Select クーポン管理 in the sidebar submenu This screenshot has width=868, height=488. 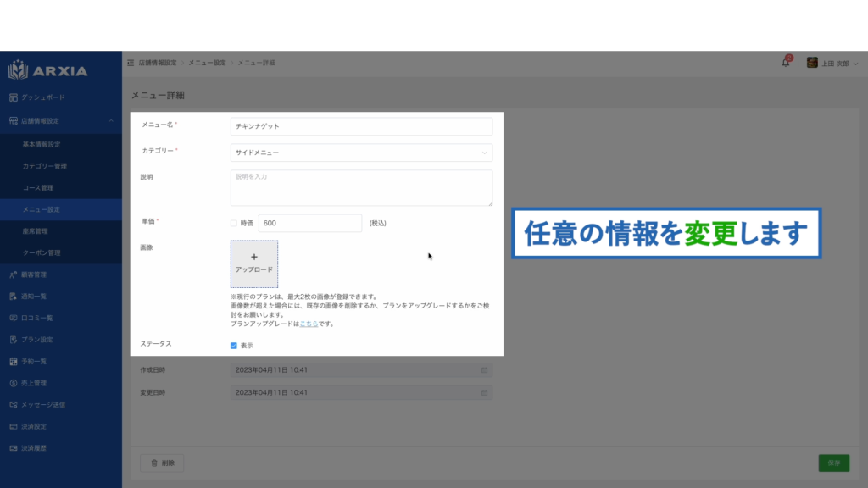click(x=42, y=252)
